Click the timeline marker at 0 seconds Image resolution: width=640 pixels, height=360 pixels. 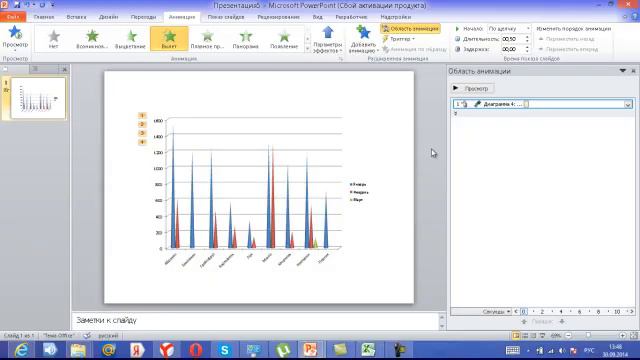coord(524,312)
